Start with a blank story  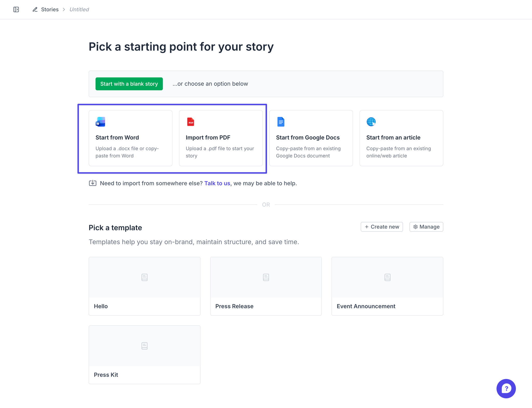[129, 84]
